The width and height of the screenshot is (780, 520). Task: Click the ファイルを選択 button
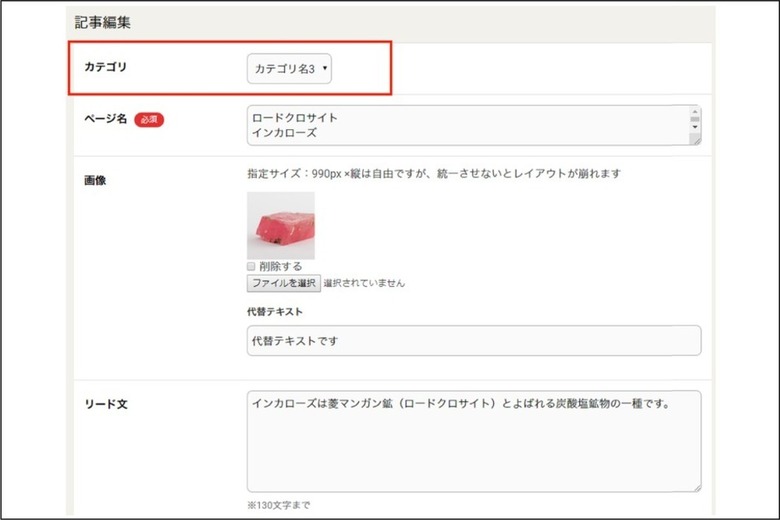click(284, 283)
